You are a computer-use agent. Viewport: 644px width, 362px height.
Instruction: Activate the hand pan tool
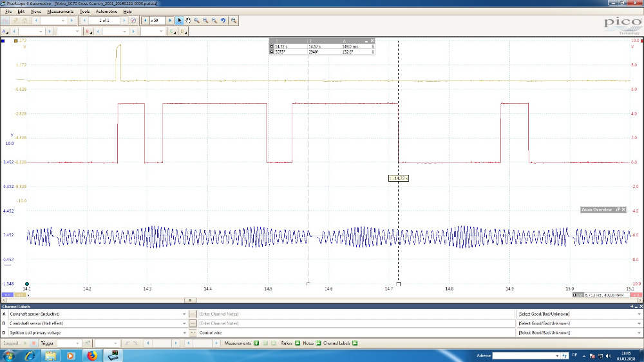[188, 21]
